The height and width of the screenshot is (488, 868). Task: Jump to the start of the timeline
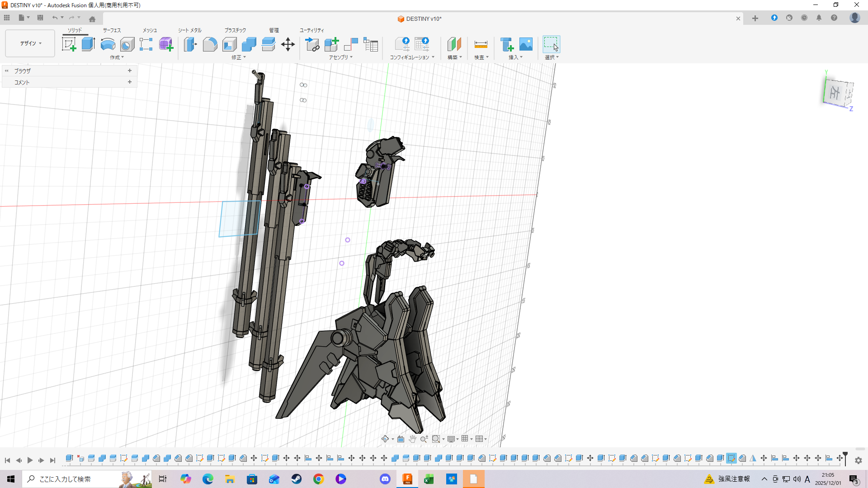[7, 460]
